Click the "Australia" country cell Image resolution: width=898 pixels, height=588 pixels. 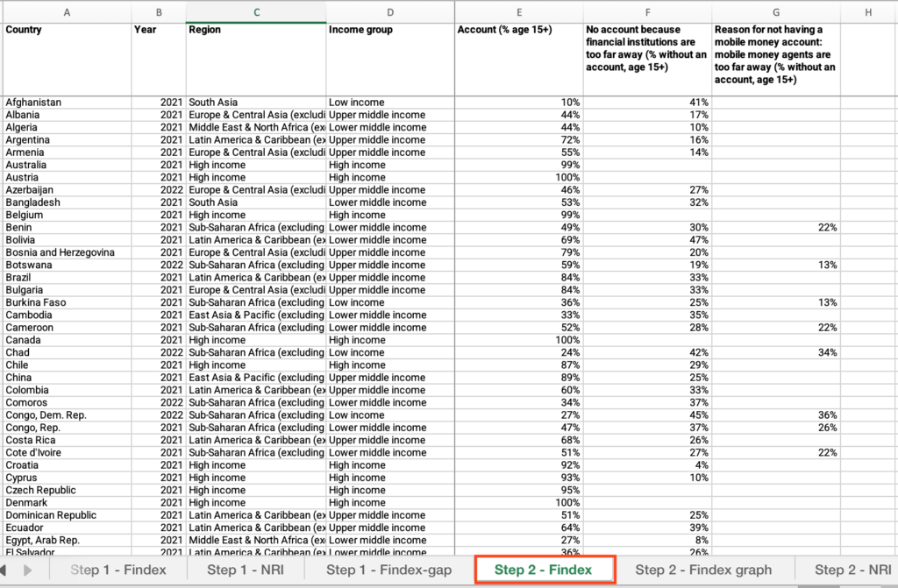67,165
